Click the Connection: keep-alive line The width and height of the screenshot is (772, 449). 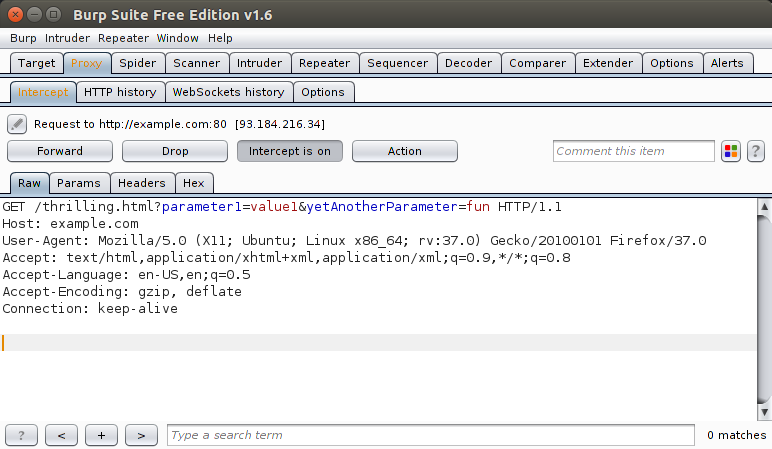[x=90, y=309]
